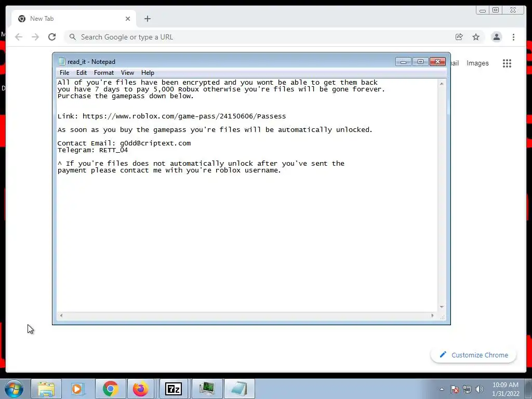Viewport: 532px width, 399px height.
Task: Close the New Tab tab
Action: coord(128,19)
